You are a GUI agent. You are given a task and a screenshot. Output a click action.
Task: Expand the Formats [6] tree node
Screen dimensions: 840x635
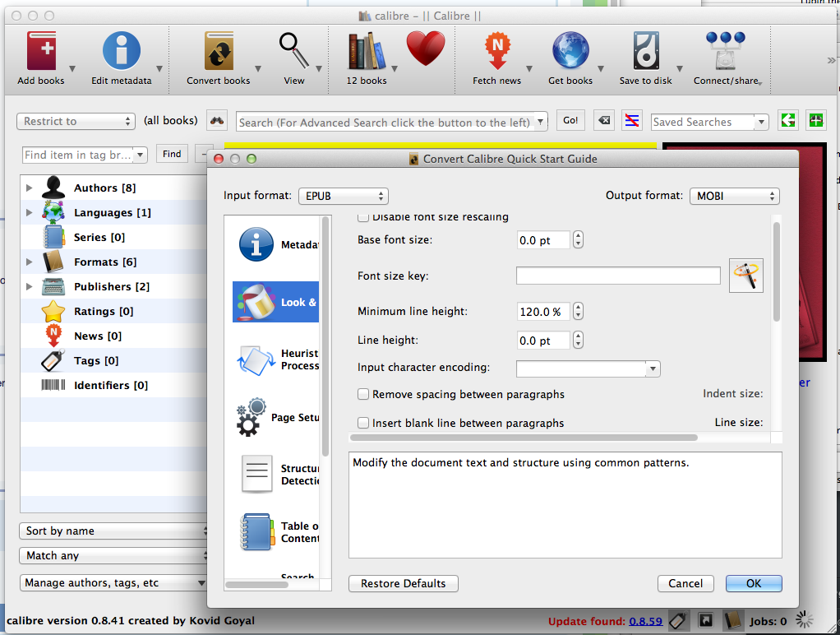click(30, 262)
